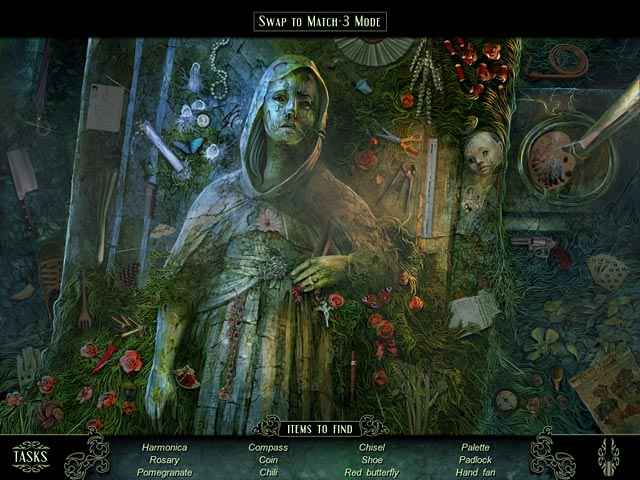This screenshot has height=480, width=640.
Task: Click the fanned playing cards
Action: click(607, 271)
